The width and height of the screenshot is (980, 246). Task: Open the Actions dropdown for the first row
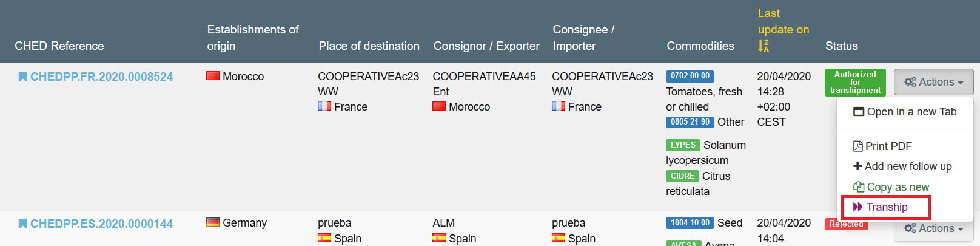pos(934,82)
